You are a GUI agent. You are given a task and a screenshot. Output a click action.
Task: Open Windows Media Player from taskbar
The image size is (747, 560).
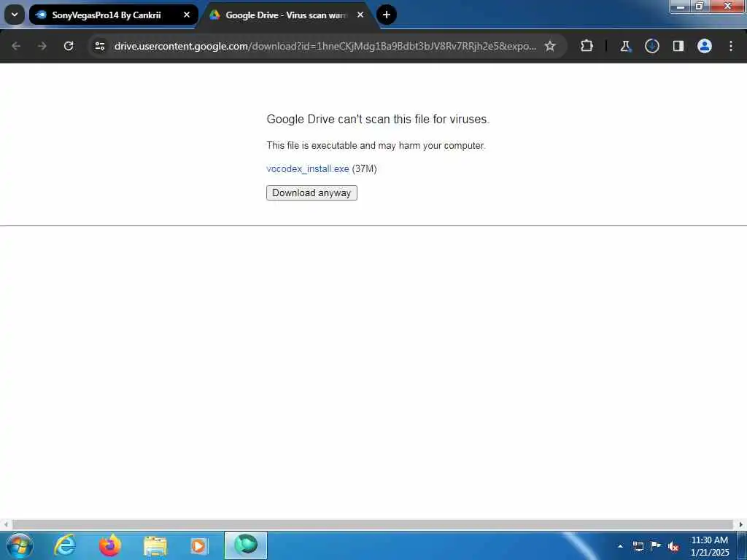click(199, 545)
